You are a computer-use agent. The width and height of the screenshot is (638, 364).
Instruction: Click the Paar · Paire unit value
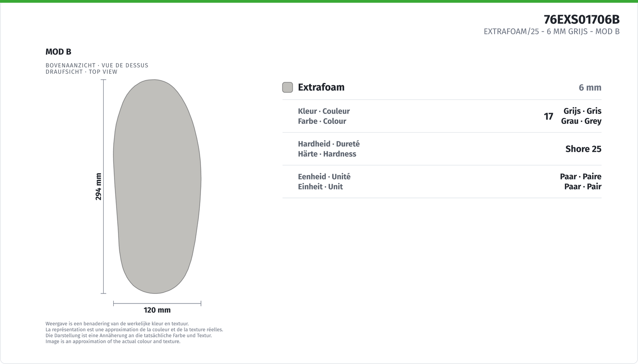tap(581, 176)
